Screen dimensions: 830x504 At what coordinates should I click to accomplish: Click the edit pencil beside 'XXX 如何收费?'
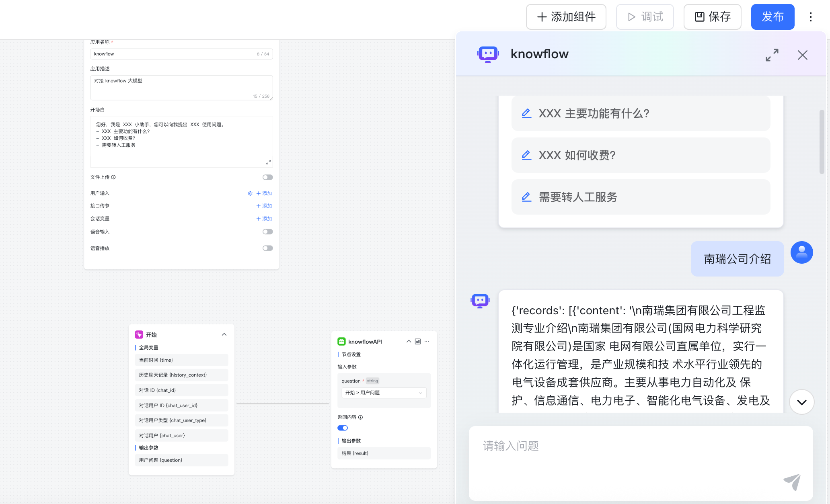point(526,155)
